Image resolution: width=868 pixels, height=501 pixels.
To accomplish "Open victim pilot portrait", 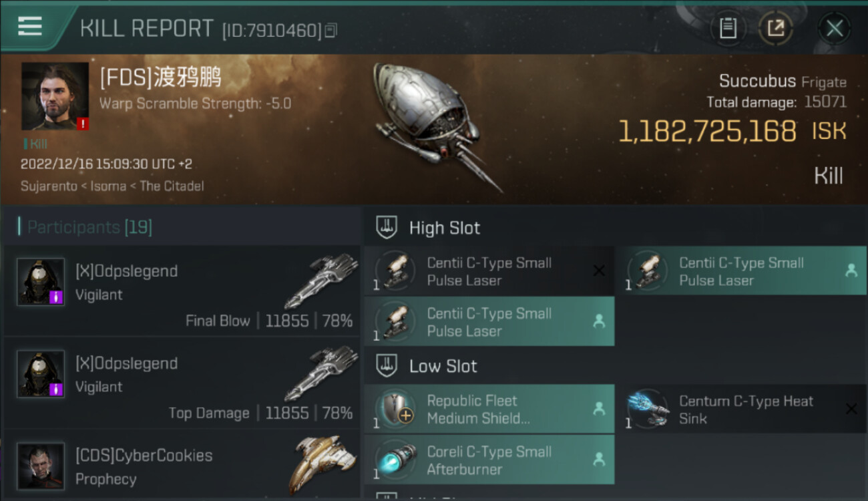I will (x=55, y=96).
